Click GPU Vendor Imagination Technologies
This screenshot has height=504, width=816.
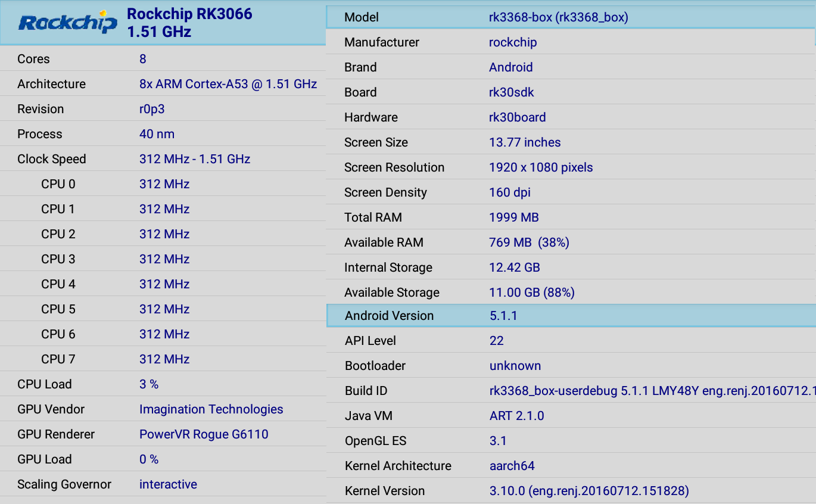211,409
